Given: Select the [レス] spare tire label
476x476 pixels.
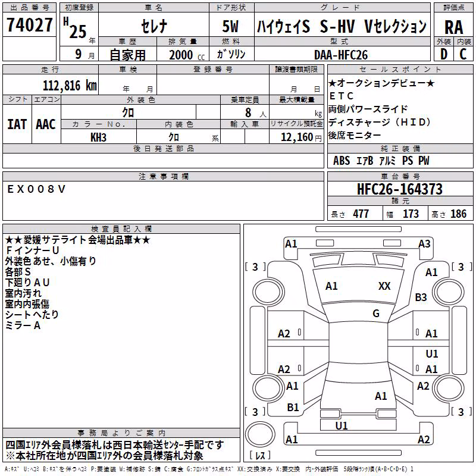Looking at the screenshot, I should 260,455.
